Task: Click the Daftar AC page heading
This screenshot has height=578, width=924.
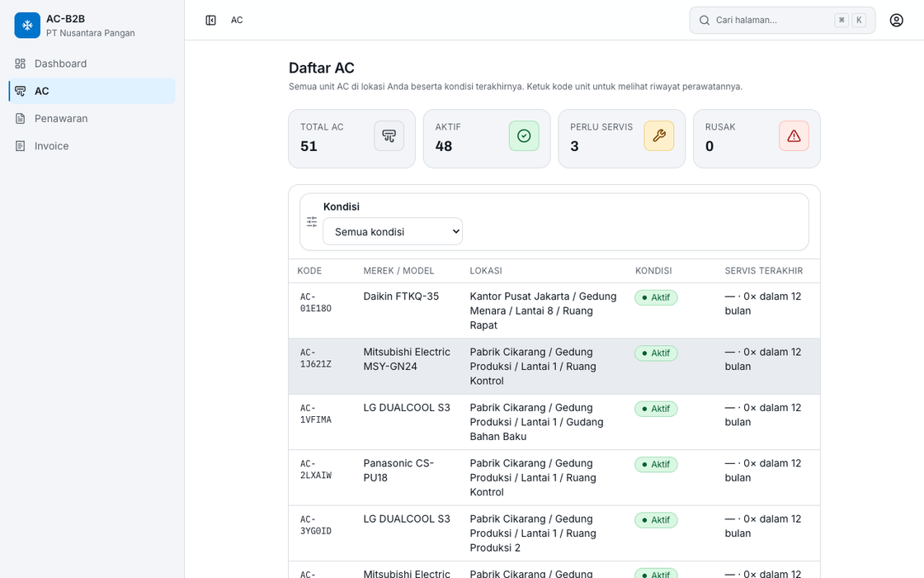Action: coord(322,68)
